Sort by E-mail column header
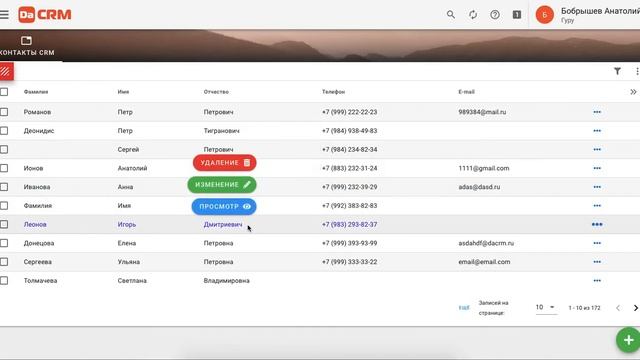Screen dimensions: 640x360 pos(467,92)
